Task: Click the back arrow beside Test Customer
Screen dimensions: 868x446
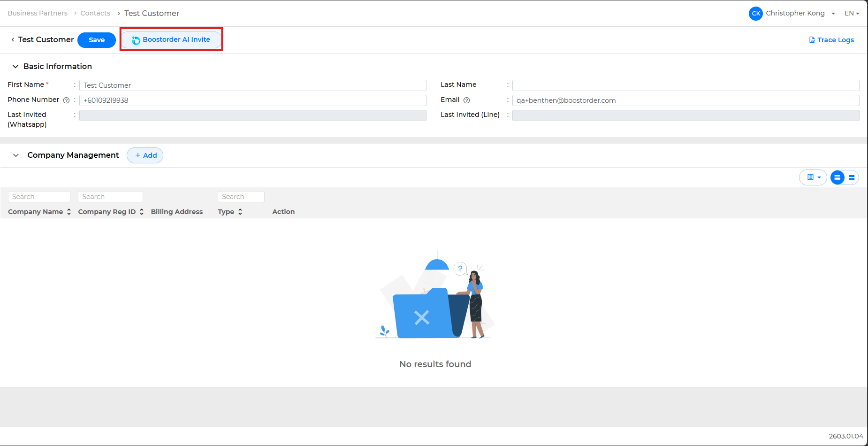Action: click(13, 40)
